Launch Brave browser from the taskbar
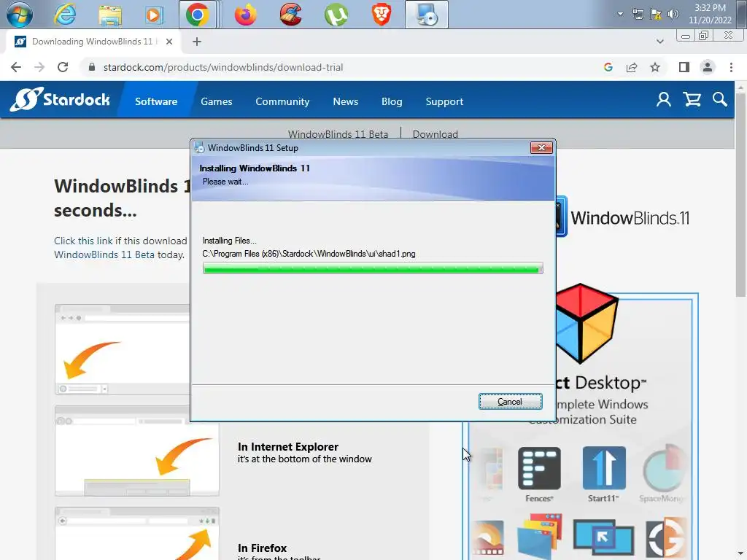747x560 pixels. pyautogui.click(x=381, y=15)
